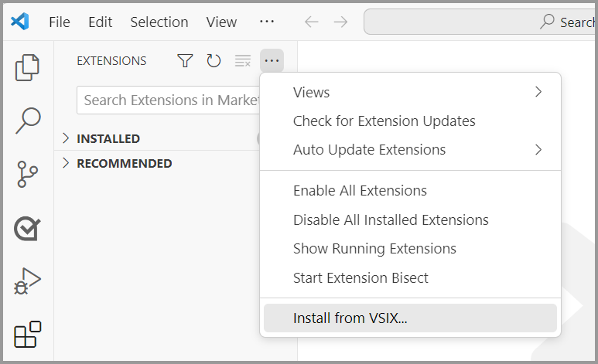Open the Explorer view in activity bar
598x364 pixels.
(28, 67)
